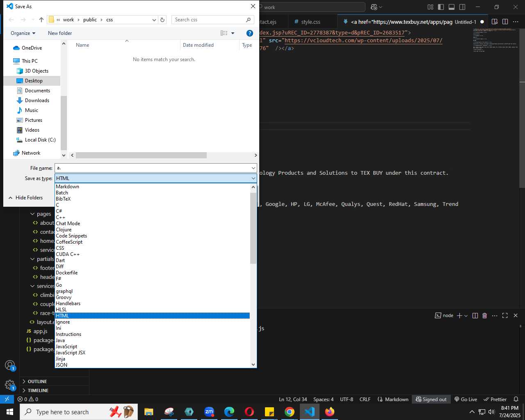
Task: Sort by Date modified column header
Action: pyautogui.click(x=198, y=45)
